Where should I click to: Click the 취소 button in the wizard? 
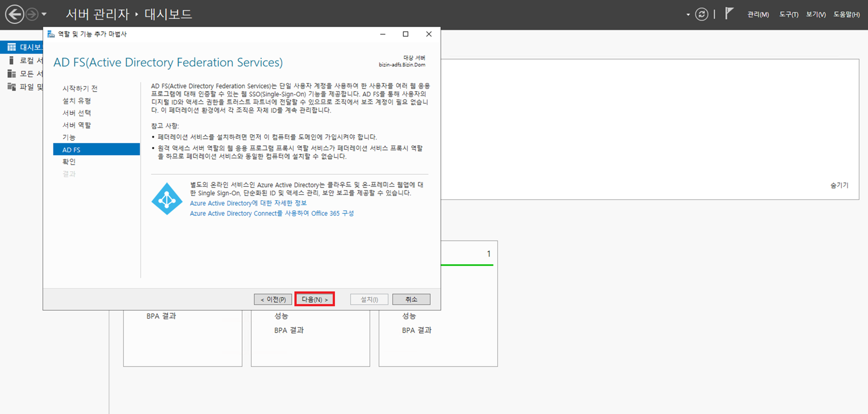411,299
